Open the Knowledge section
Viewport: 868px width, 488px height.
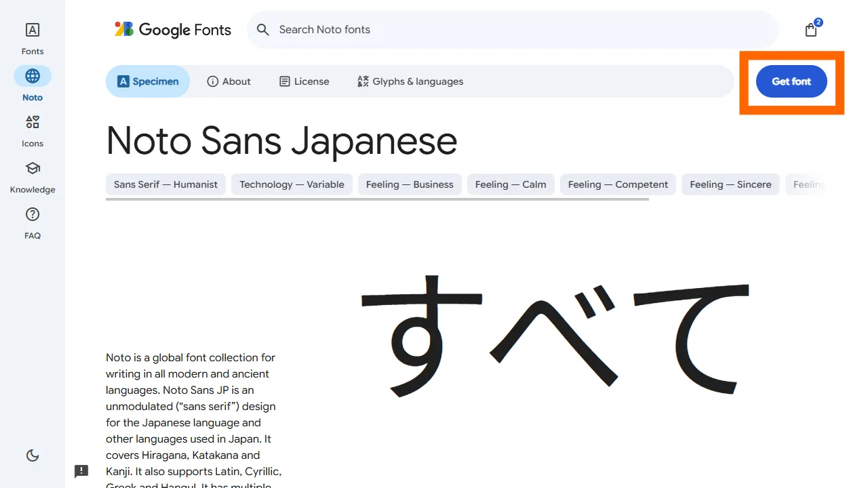tap(33, 176)
